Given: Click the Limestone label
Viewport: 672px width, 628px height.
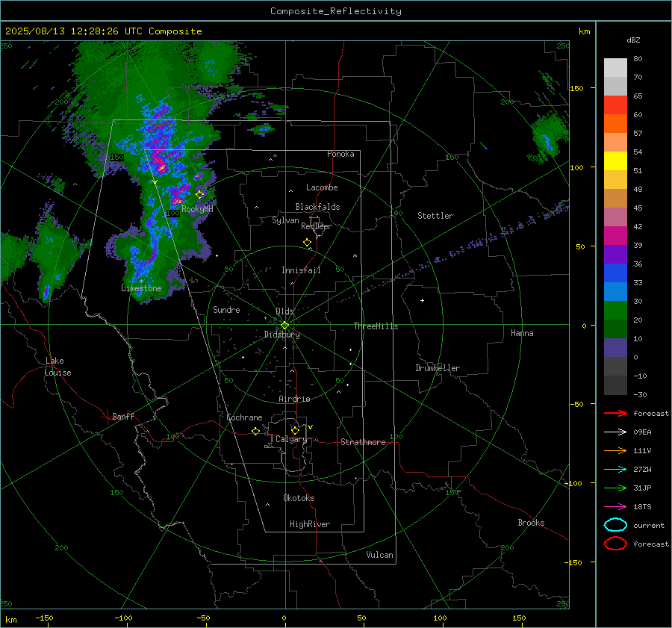Looking at the screenshot, I should tap(141, 288).
